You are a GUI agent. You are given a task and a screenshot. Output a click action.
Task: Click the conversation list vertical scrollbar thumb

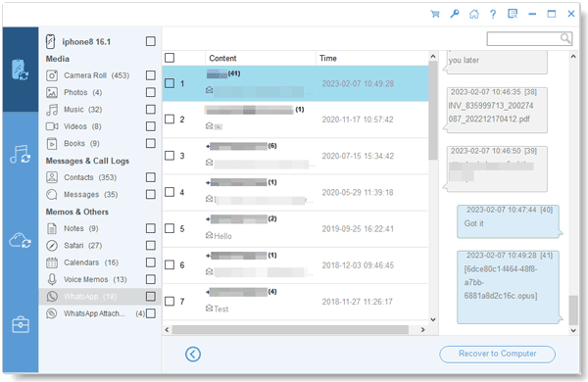(x=433, y=111)
